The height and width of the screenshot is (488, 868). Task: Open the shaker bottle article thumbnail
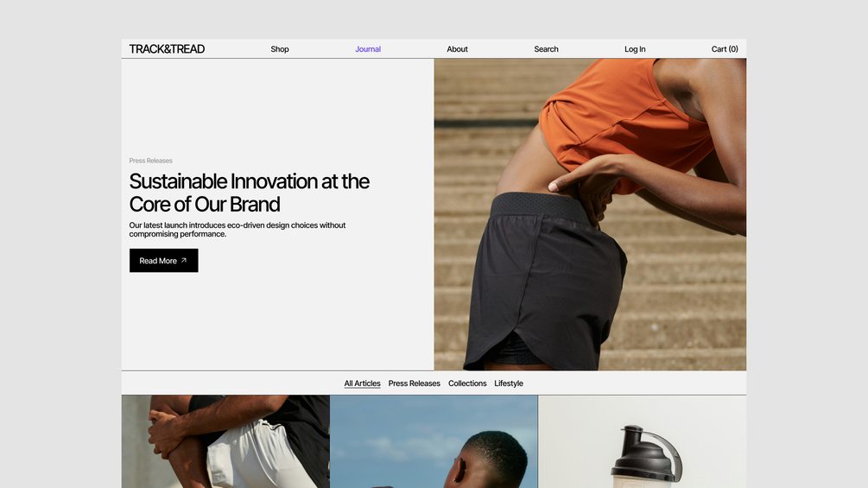tap(642, 441)
